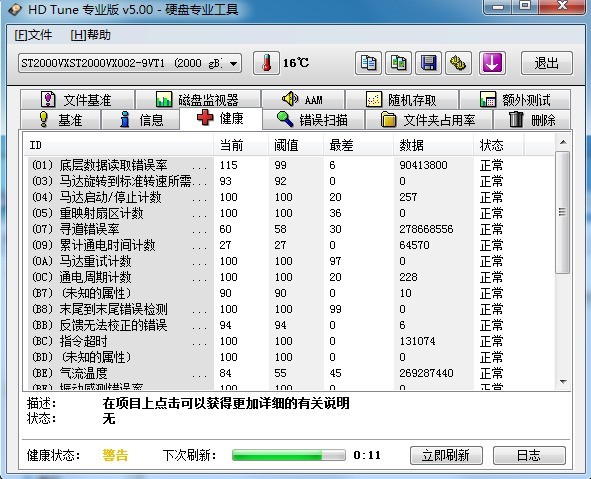The image size is (591, 479).
Task: Click the current value 115 in row 01
Action: pyautogui.click(x=228, y=165)
